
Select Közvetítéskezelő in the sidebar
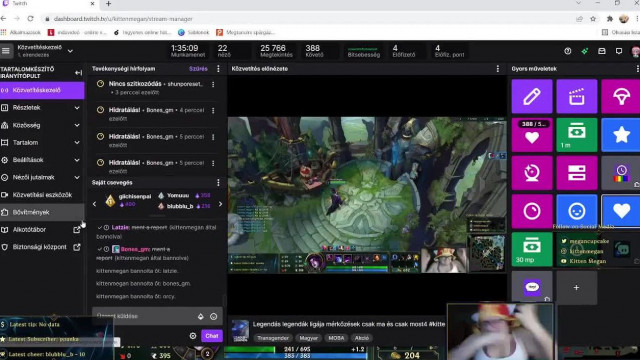pos(42,90)
